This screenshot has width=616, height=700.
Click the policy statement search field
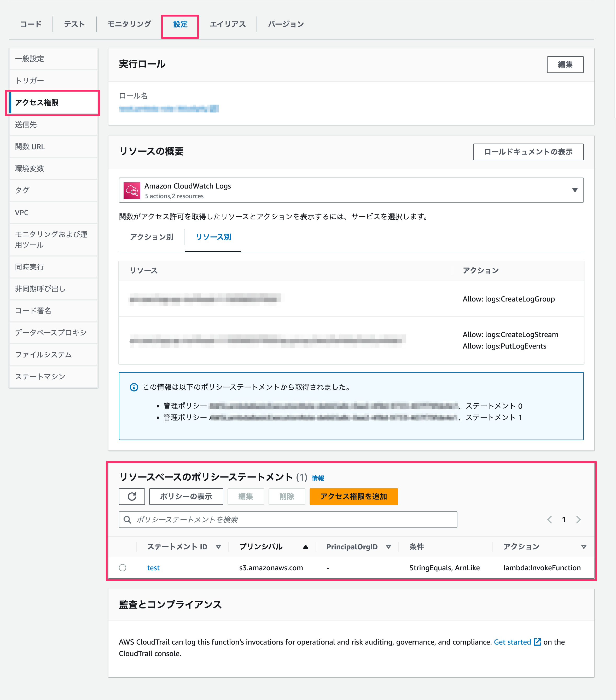[288, 520]
